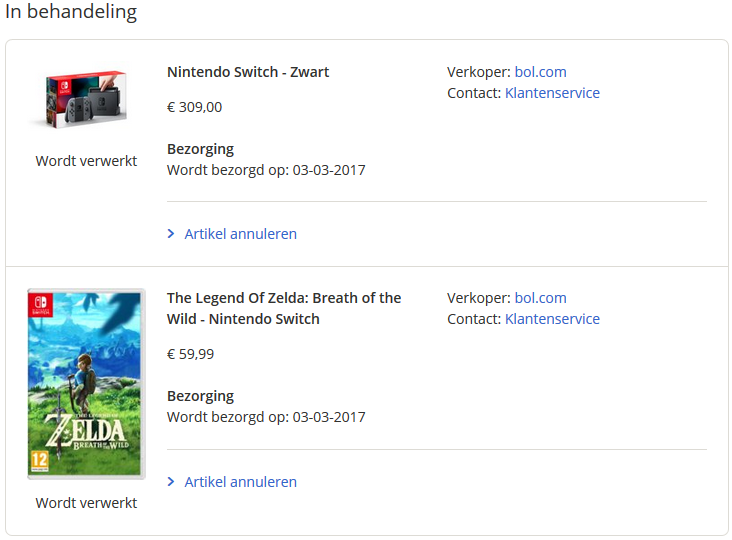Click 'Wordt verwerkt' status under Zelda cover
The height and width of the screenshot is (540, 732).
(86, 503)
